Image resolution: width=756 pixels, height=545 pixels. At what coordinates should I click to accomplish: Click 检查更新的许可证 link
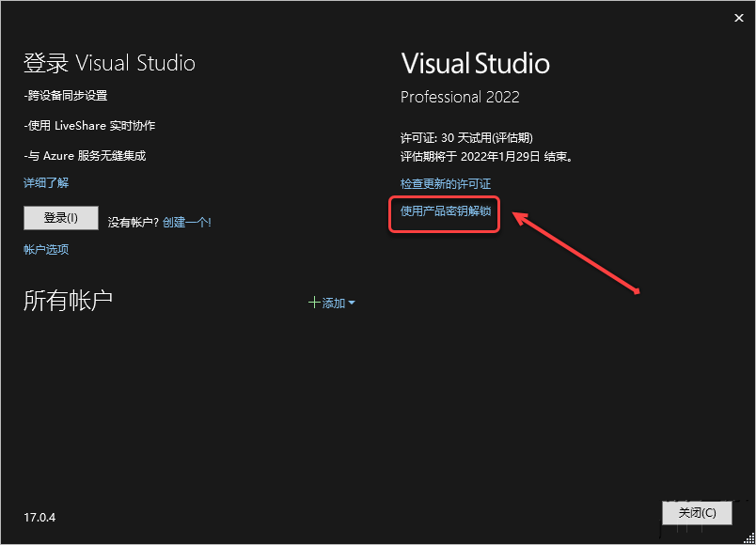point(446,183)
